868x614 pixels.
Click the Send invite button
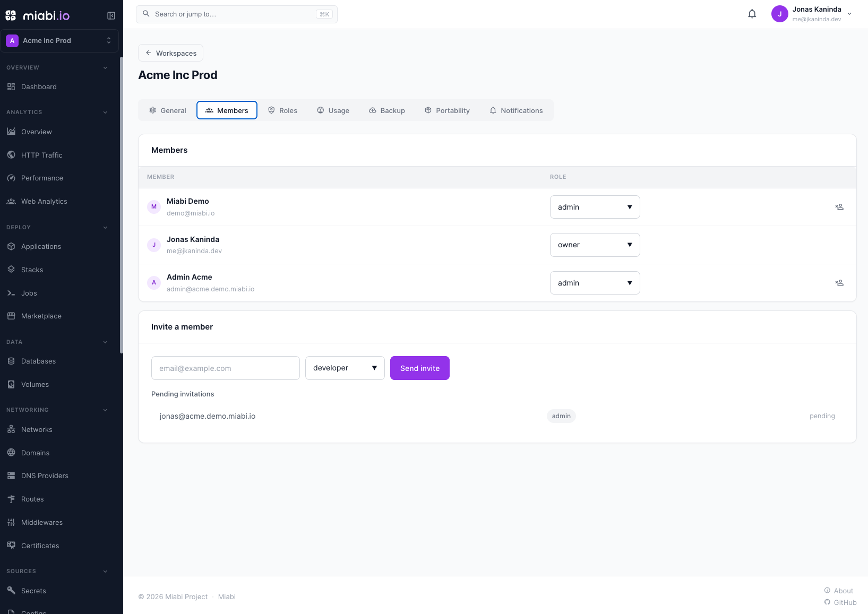tap(420, 368)
